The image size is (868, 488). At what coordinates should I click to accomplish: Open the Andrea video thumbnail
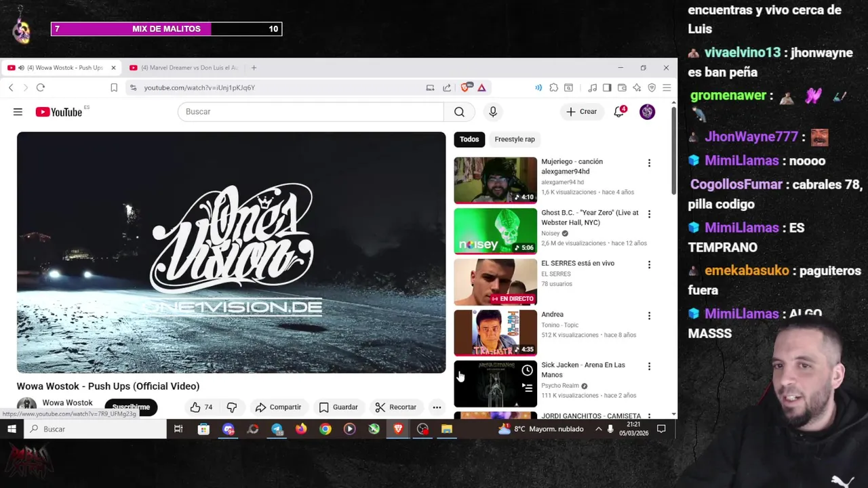tap(495, 333)
